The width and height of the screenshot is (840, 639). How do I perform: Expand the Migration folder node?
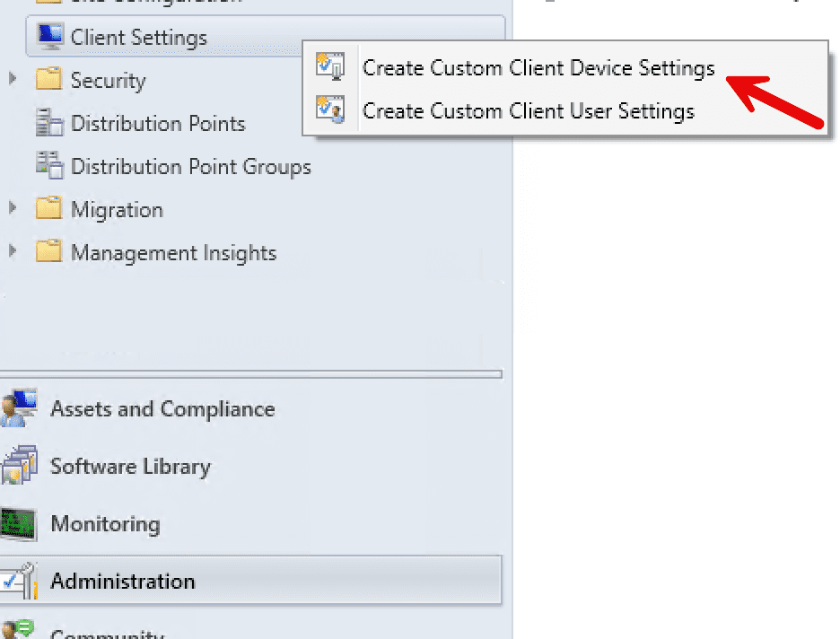(x=11, y=209)
